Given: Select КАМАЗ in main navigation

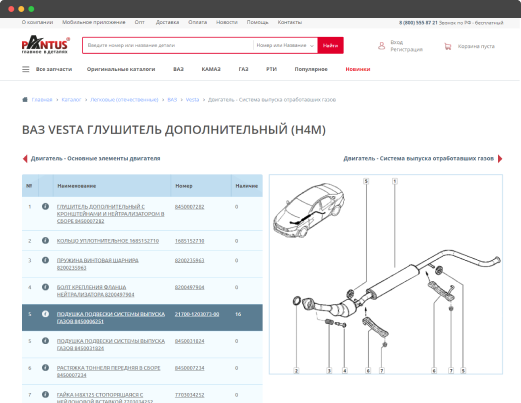Looking at the screenshot, I should [211, 69].
